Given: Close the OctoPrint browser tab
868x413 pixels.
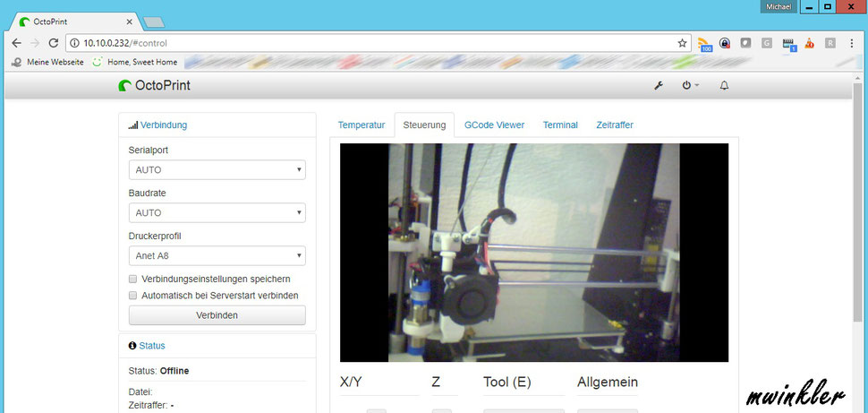Looking at the screenshot, I should tap(129, 22).
